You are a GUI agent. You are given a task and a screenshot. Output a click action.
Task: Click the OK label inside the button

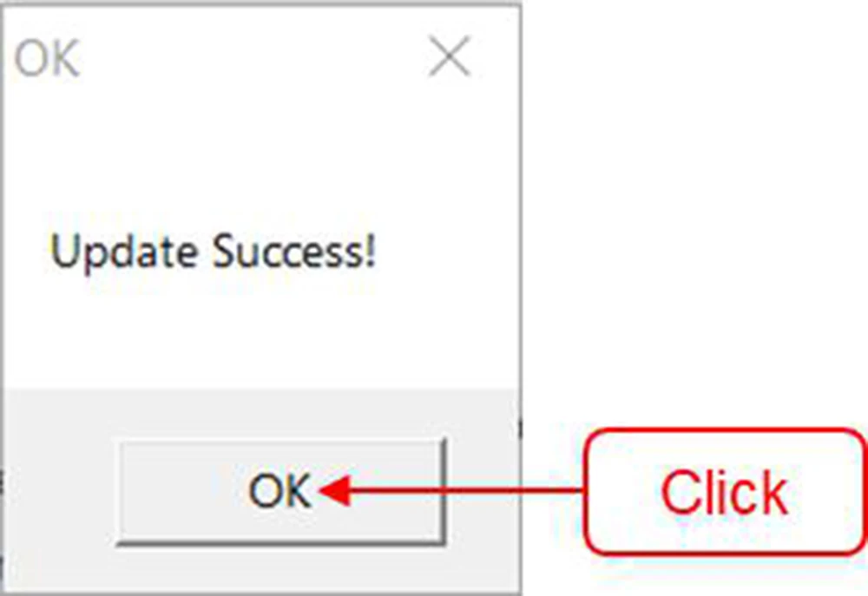(279, 491)
